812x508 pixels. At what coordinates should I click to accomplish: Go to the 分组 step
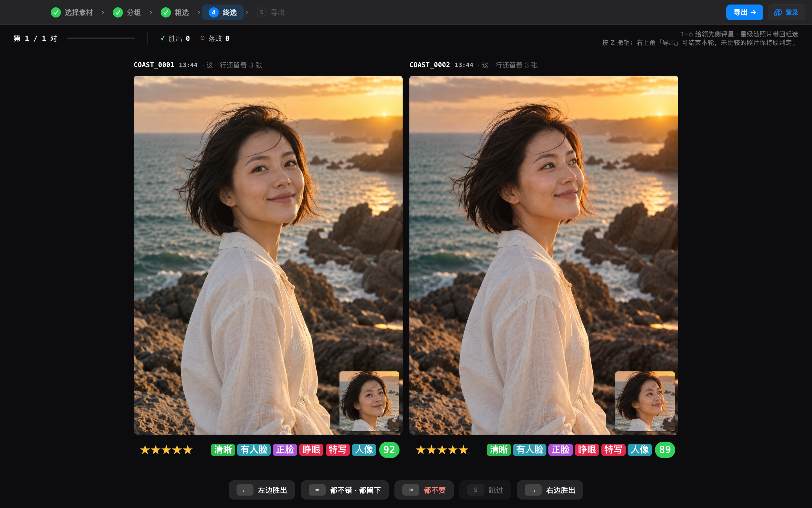(x=127, y=12)
